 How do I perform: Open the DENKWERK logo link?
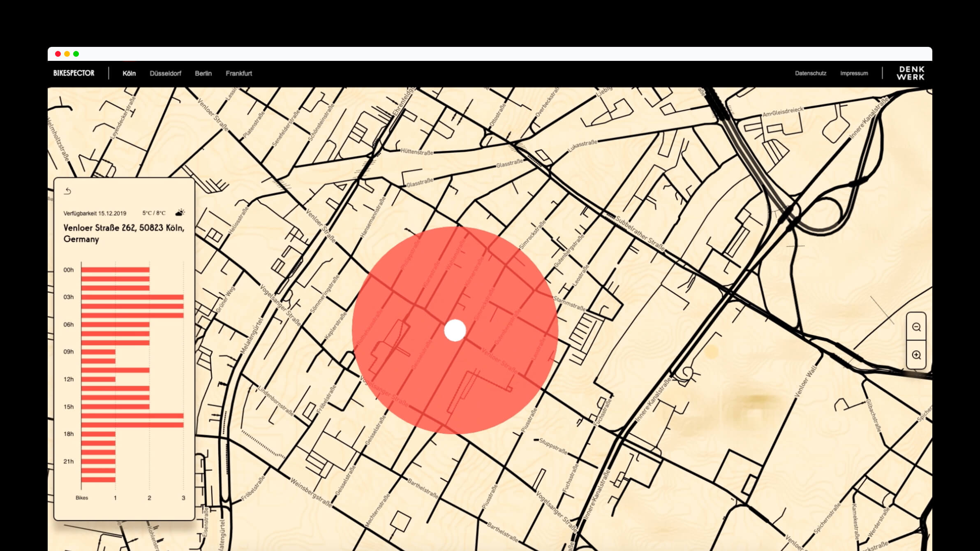pyautogui.click(x=910, y=73)
